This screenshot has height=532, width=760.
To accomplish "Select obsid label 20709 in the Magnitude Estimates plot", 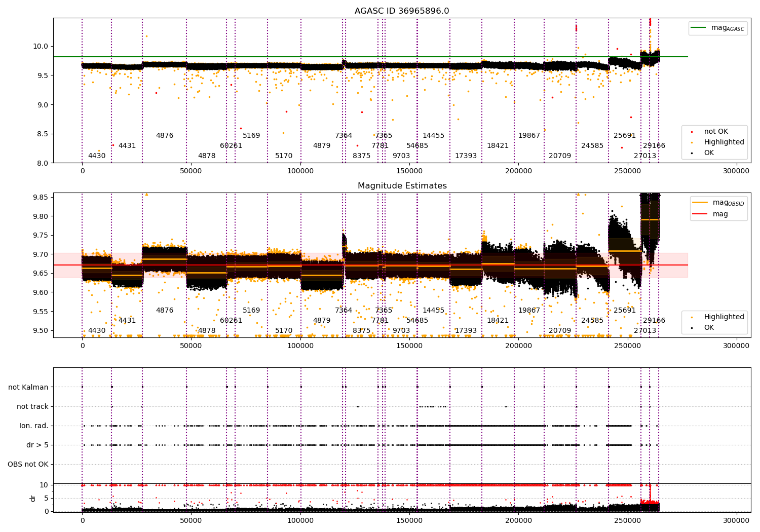I will (x=560, y=331).
